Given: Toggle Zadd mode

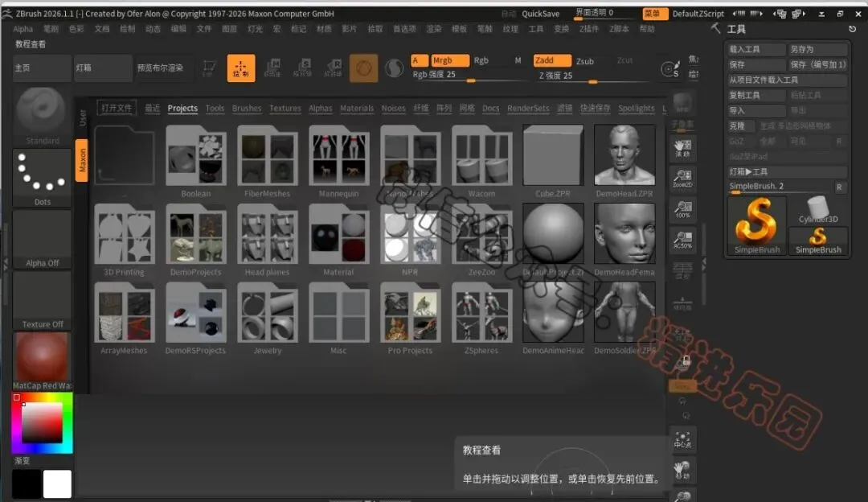Looking at the screenshot, I should pyautogui.click(x=552, y=60).
